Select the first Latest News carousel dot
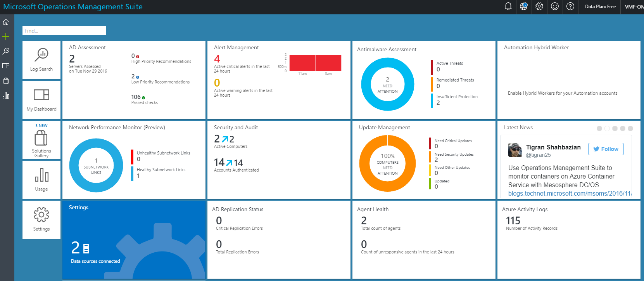Screen dimensions: 644x281 coord(599,128)
